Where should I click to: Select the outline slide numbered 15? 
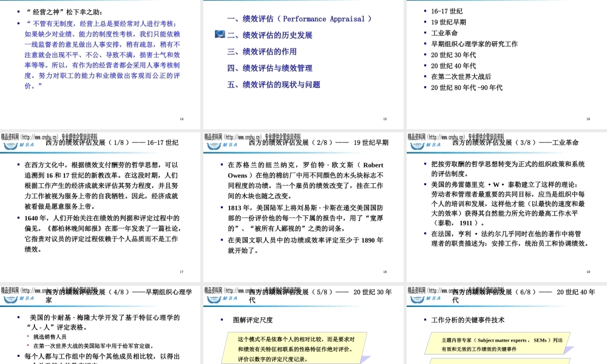(303, 64)
